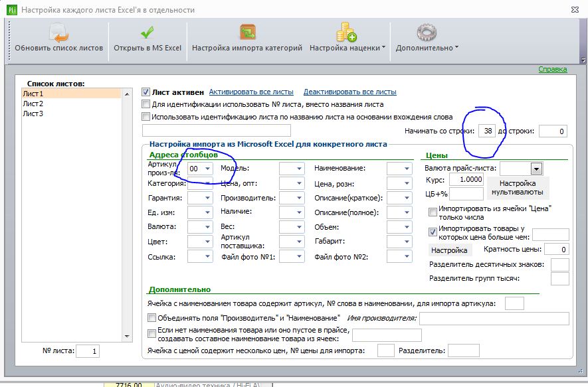The width and height of the screenshot is (588, 387).
Task: Click the gear Дополнительно icon
Action: (427, 33)
